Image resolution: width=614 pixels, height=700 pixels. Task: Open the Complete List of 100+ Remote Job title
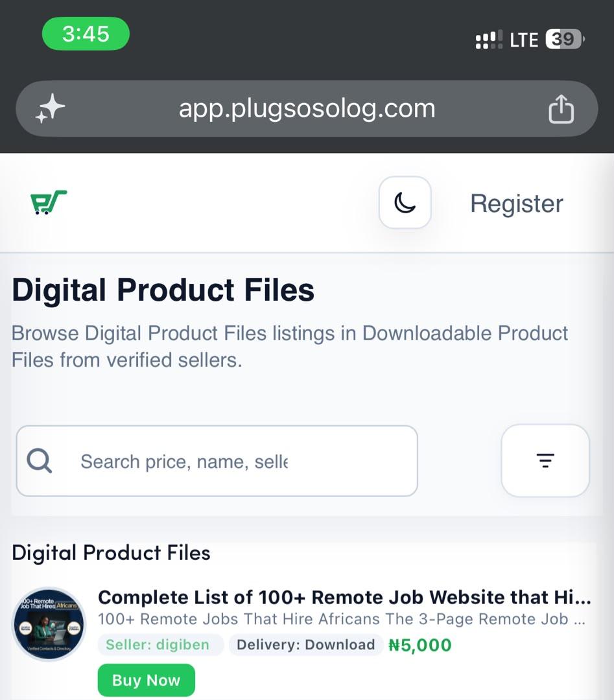pos(344,598)
